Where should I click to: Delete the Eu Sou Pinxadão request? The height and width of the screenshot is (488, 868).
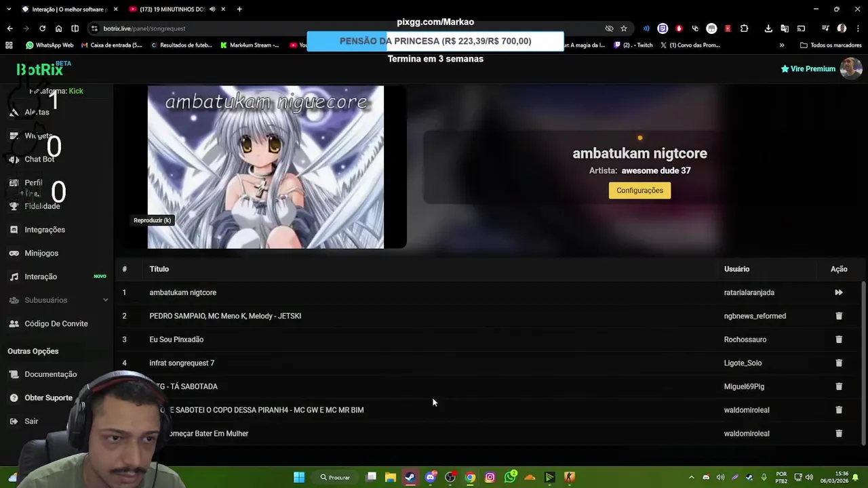tap(839, 340)
